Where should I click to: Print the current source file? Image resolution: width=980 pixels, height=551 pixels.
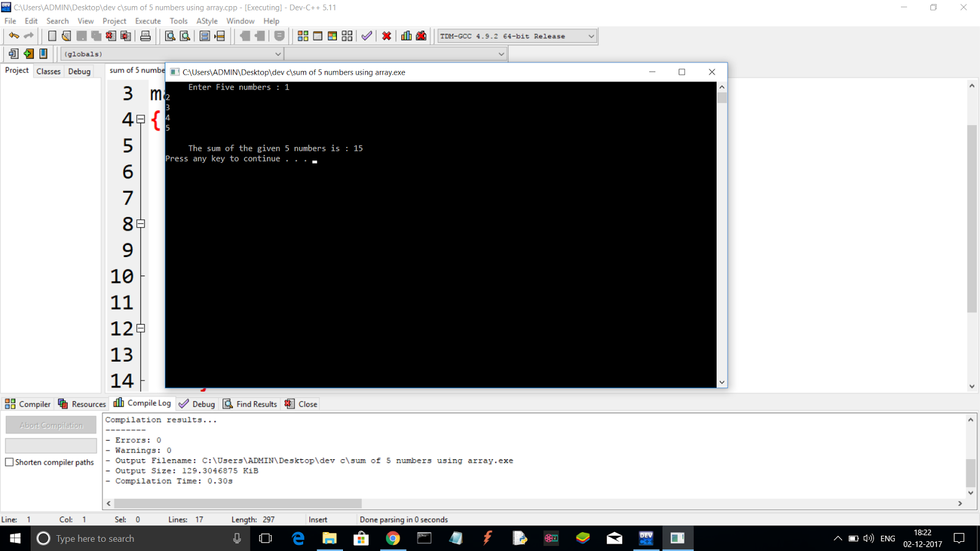[x=146, y=36]
